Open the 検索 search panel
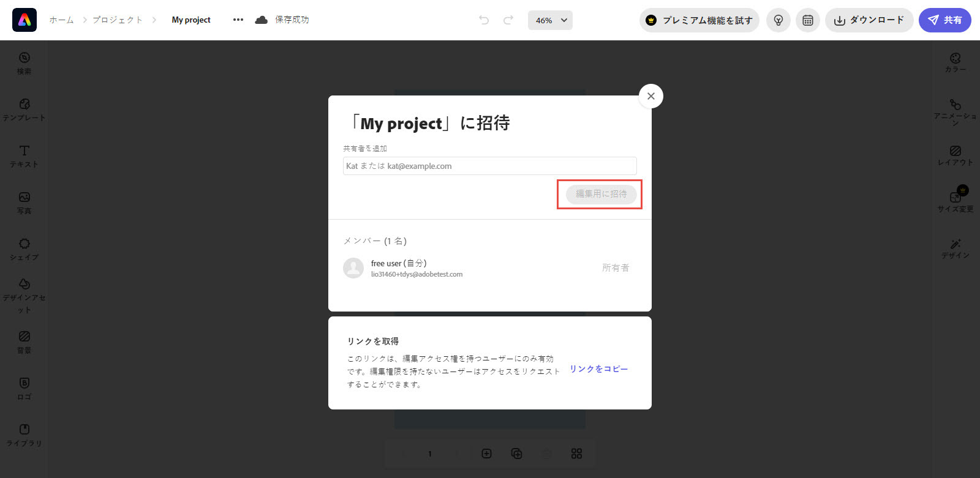The image size is (980, 478). [24, 63]
